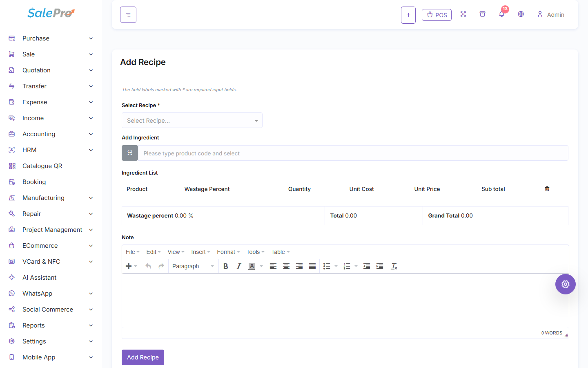This screenshot has width=588, height=368.
Task: Expand the Accounting sidebar menu
Action: (x=51, y=134)
